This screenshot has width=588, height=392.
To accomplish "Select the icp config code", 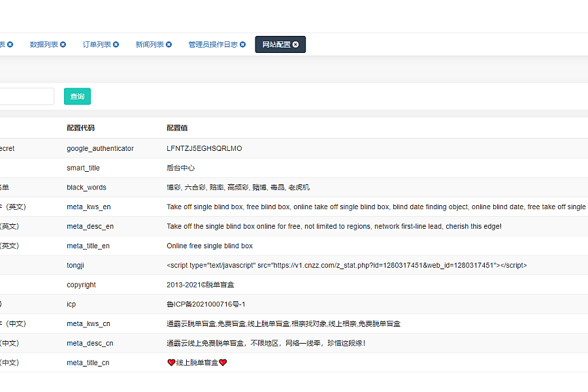I will [x=71, y=304].
